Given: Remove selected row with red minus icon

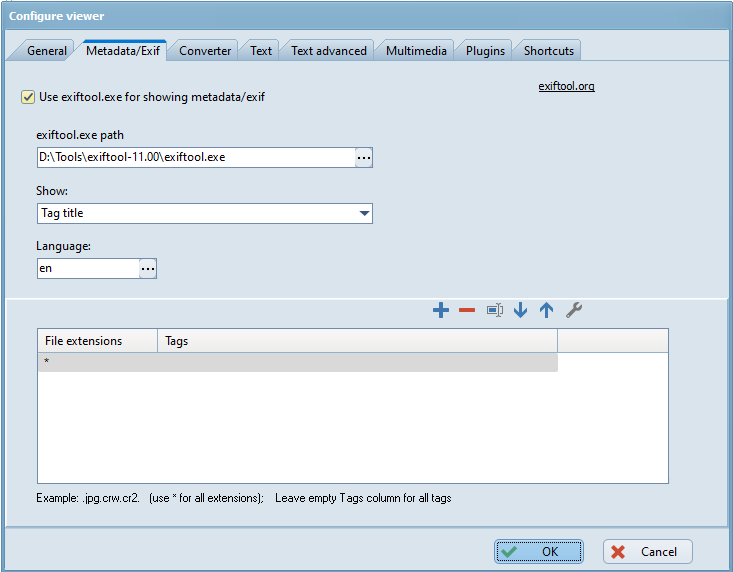Looking at the screenshot, I should [x=467, y=310].
